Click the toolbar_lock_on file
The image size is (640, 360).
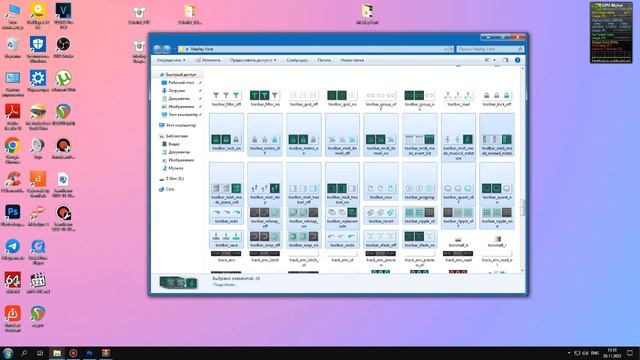pyautogui.click(x=226, y=133)
